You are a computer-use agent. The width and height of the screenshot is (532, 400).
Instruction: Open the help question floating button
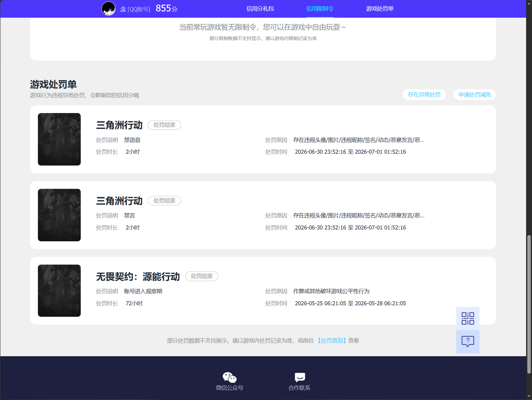pyautogui.click(x=468, y=342)
